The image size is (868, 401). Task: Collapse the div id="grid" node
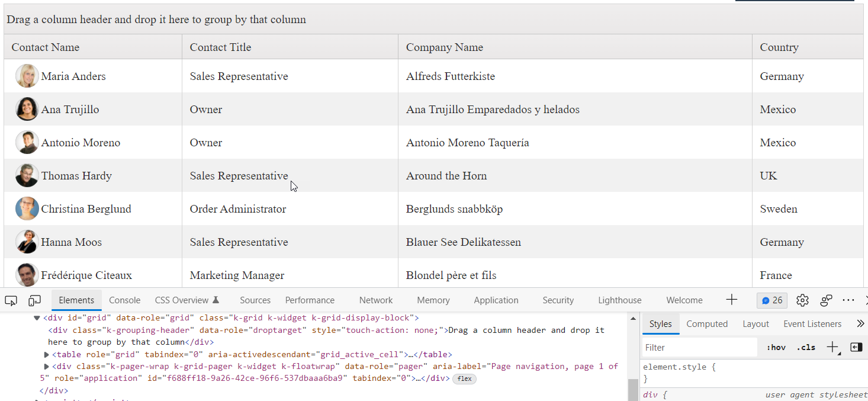click(x=37, y=318)
